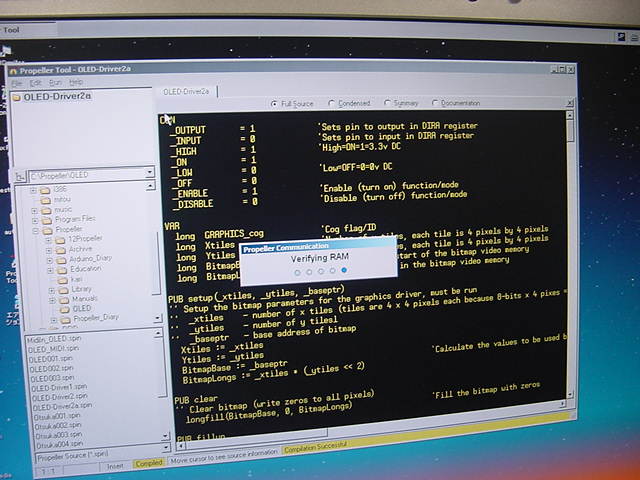Open file Otsuka003.spin in list
This screenshot has width=640, height=480.
tap(58, 435)
